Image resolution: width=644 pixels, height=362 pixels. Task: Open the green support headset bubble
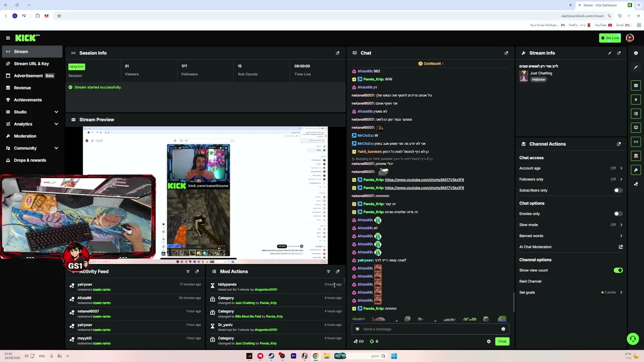(x=633, y=339)
